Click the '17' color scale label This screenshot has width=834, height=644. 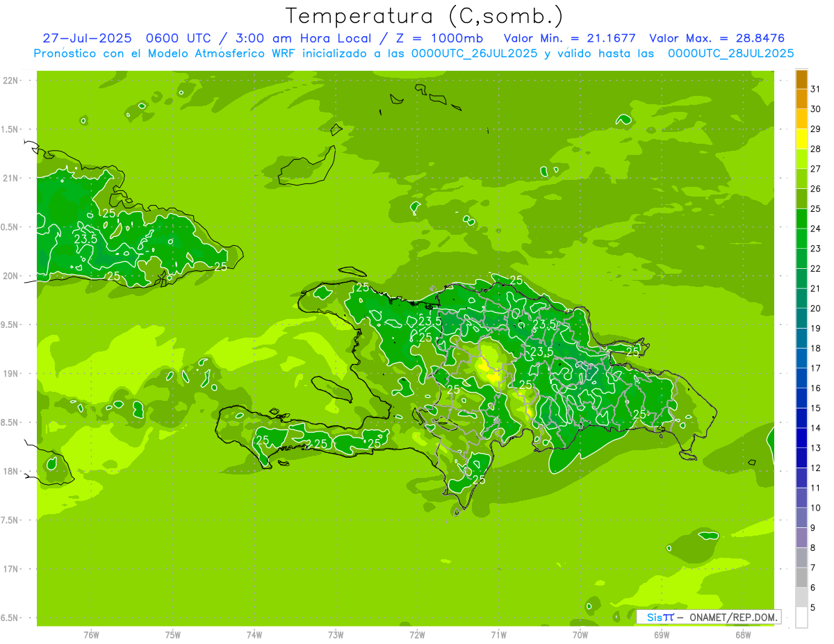coord(816,368)
